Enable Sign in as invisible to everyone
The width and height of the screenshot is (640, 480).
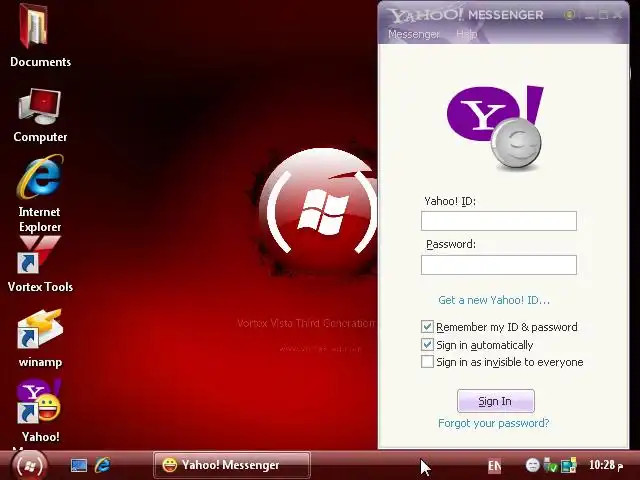427,362
